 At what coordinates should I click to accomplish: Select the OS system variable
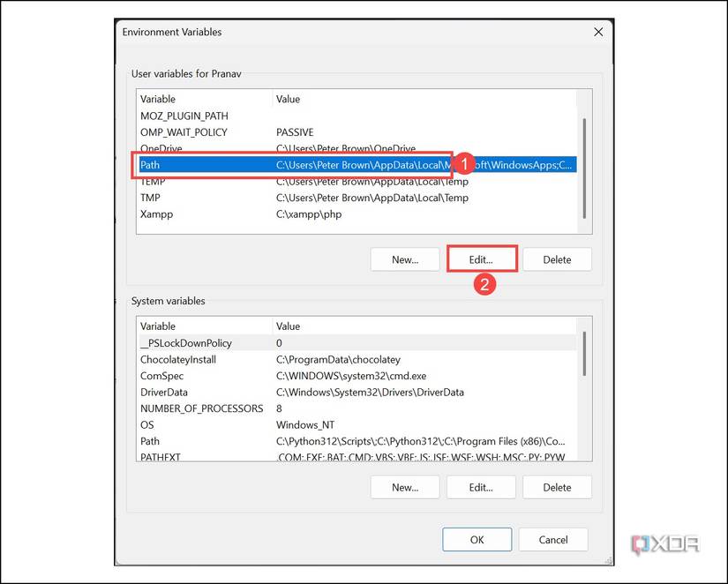click(x=147, y=425)
